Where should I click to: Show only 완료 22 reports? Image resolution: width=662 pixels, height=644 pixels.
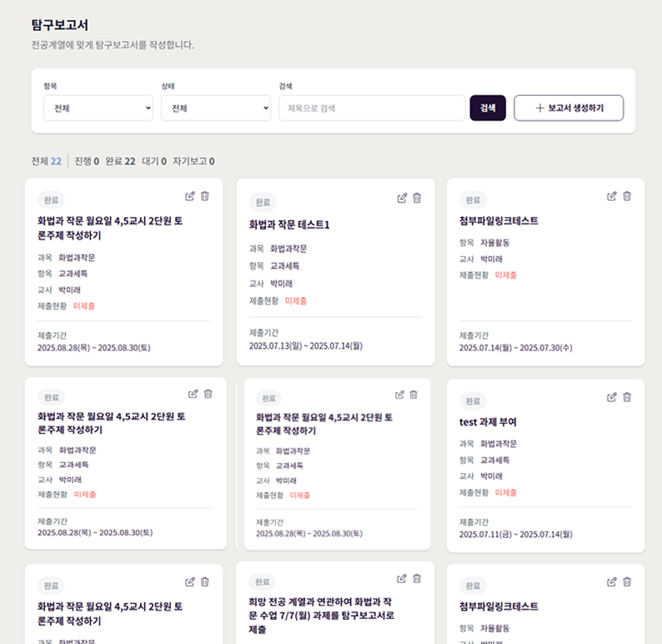(x=120, y=161)
